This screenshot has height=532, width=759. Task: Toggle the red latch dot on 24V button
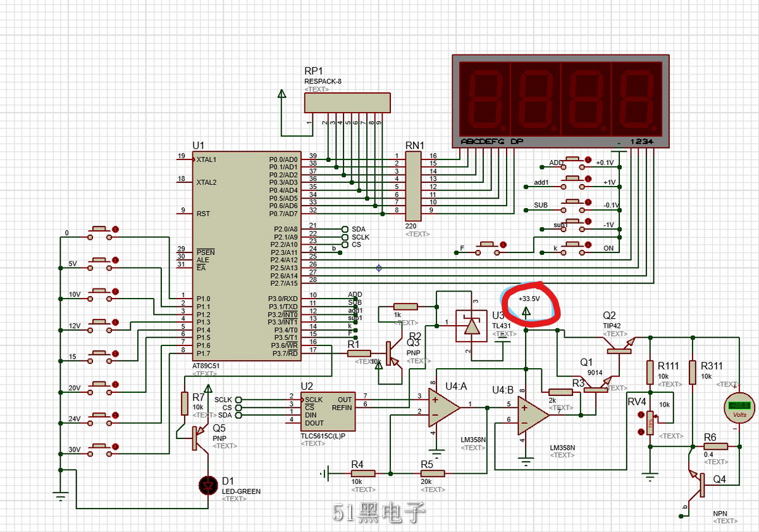click(115, 414)
